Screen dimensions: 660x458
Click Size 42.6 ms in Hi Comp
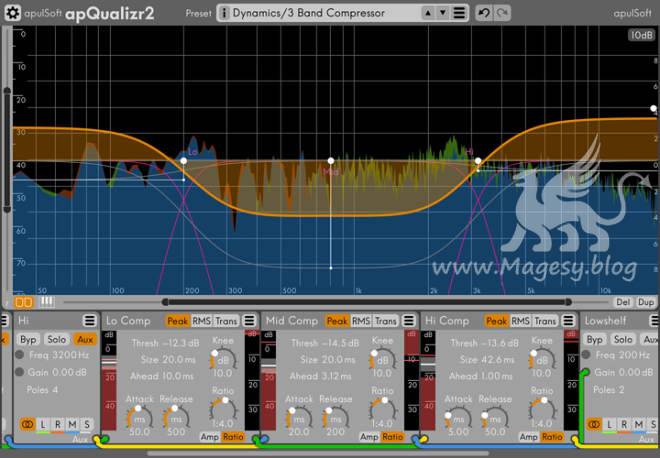coord(487,360)
